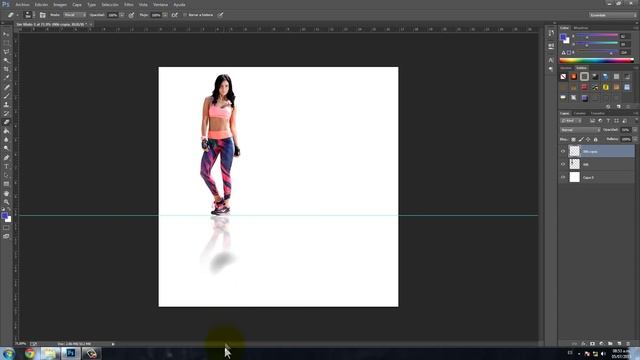Open collapsed History panel icon

click(551, 33)
